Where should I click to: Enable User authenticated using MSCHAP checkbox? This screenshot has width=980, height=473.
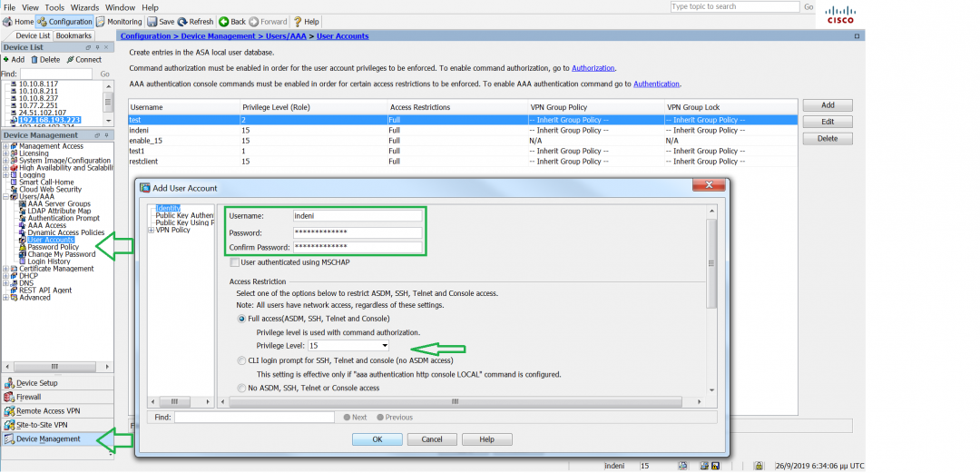pyautogui.click(x=235, y=262)
